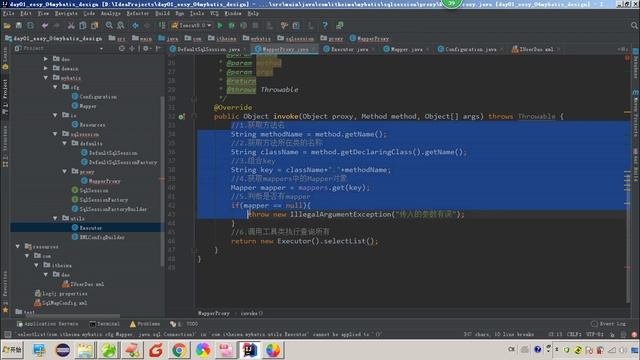
Task: Open the VCS menu
Action: 214,13
